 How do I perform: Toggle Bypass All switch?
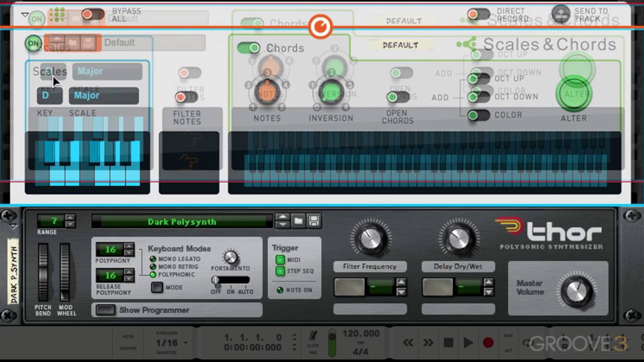coord(93,15)
